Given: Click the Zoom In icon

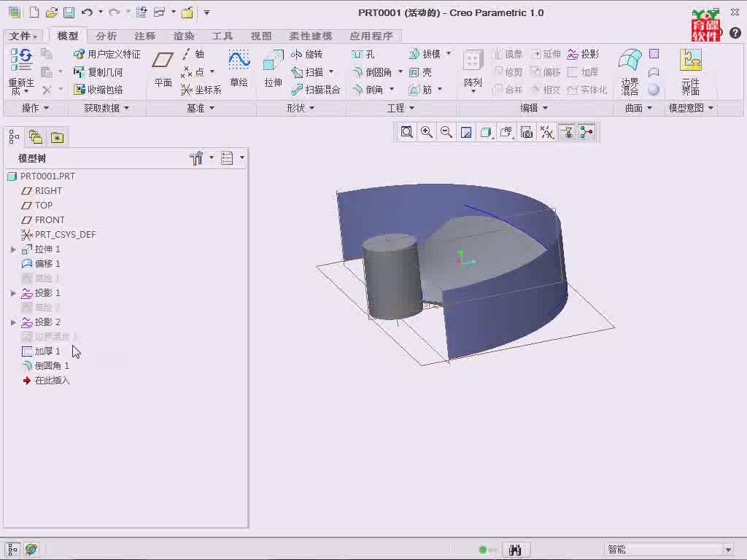Looking at the screenshot, I should pos(427,132).
